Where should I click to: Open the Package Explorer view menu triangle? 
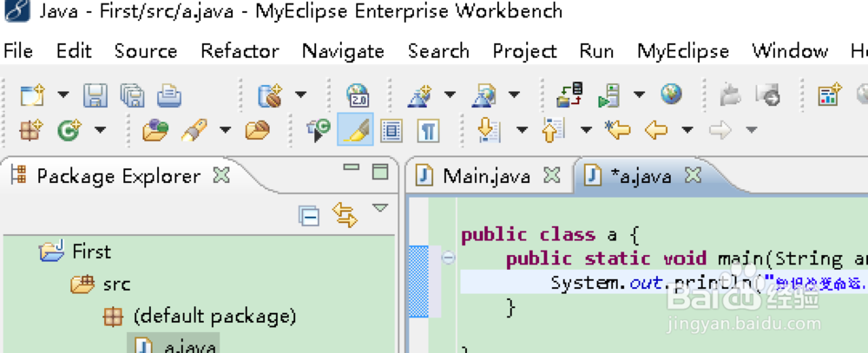[x=380, y=208]
